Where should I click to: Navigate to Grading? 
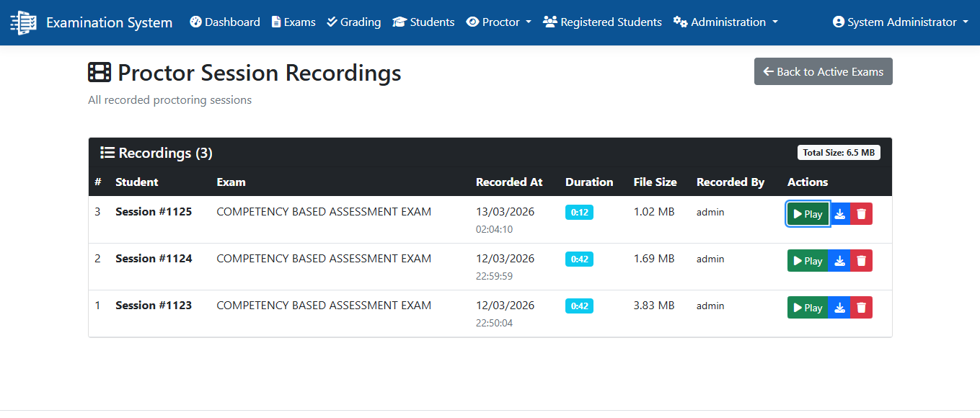(x=353, y=22)
